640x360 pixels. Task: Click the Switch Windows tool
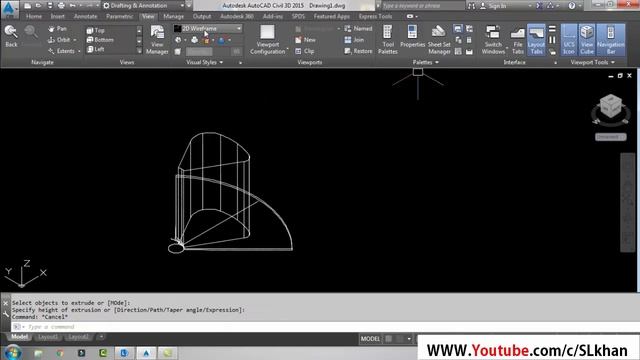tap(493, 40)
